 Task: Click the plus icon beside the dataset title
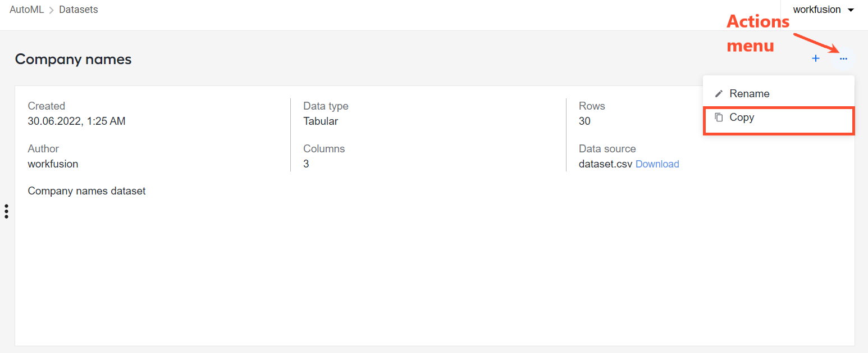(x=816, y=58)
